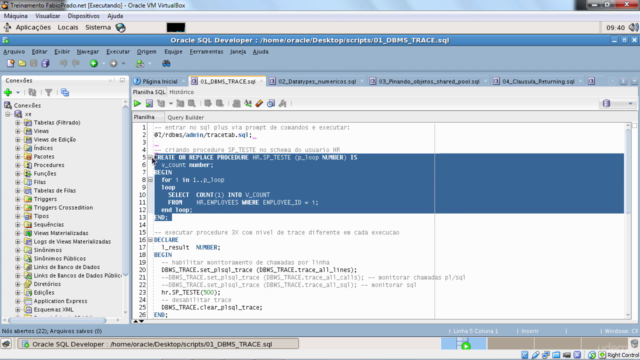Click the Clear eraser icon

click(259, 103)
